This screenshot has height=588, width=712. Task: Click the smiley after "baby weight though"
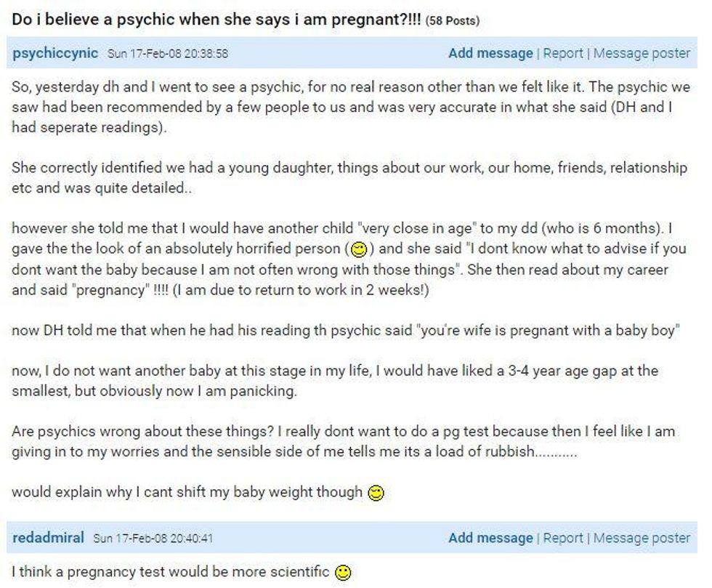[x=376, y=493]
